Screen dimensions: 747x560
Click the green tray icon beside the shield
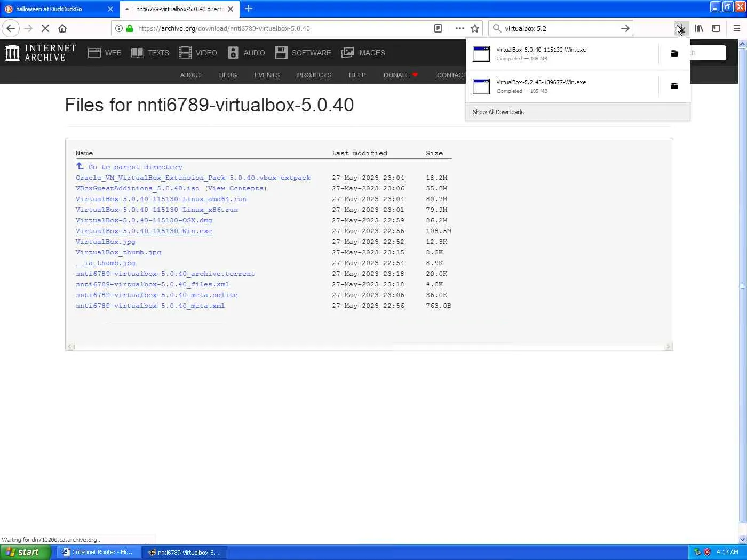coord(697,552)
